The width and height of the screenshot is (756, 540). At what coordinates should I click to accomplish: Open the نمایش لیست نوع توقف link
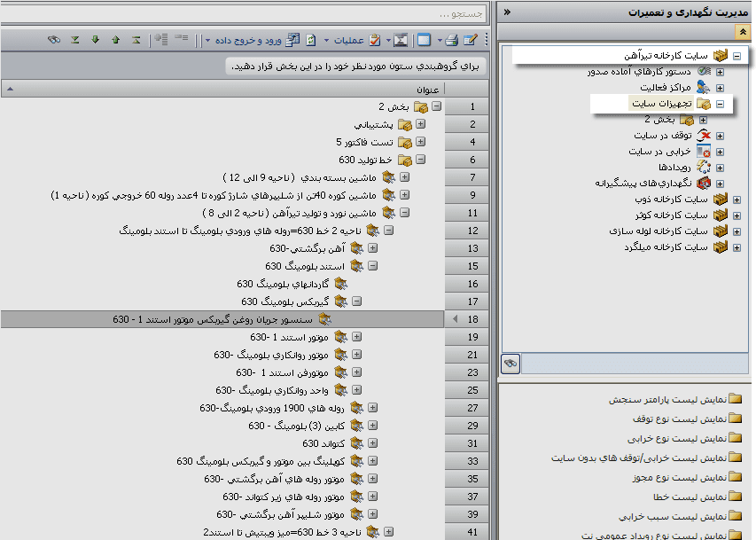click(674, 419)
